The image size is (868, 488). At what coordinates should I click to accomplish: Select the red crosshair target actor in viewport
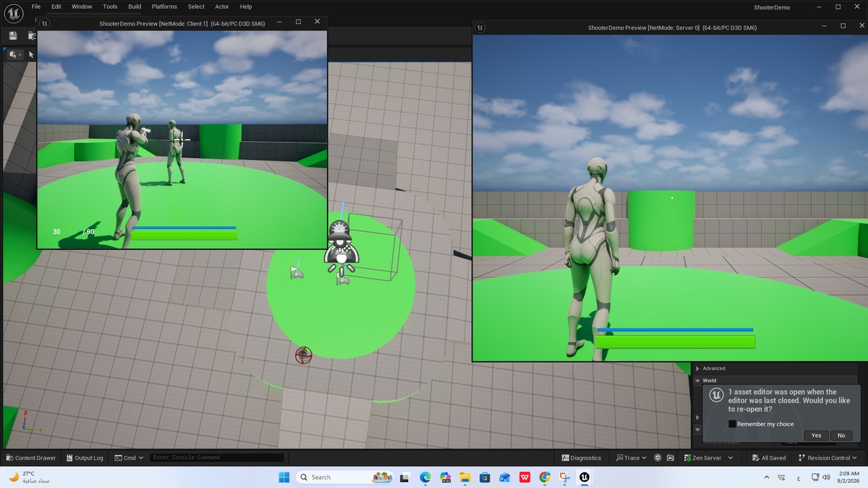point(303,355)
